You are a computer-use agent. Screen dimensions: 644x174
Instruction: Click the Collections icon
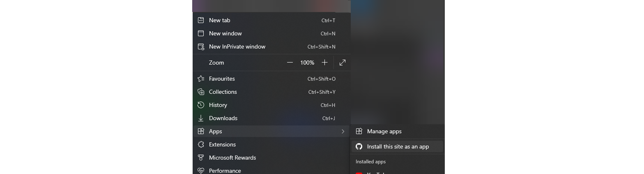point(201,92)
